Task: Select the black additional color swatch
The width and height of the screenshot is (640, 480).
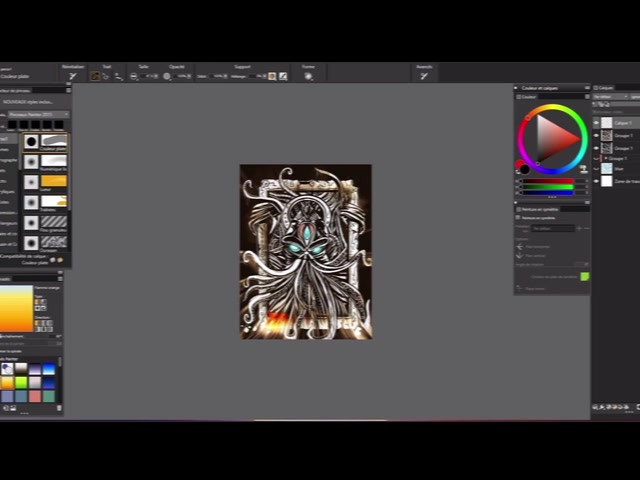Action: [525, 169]
